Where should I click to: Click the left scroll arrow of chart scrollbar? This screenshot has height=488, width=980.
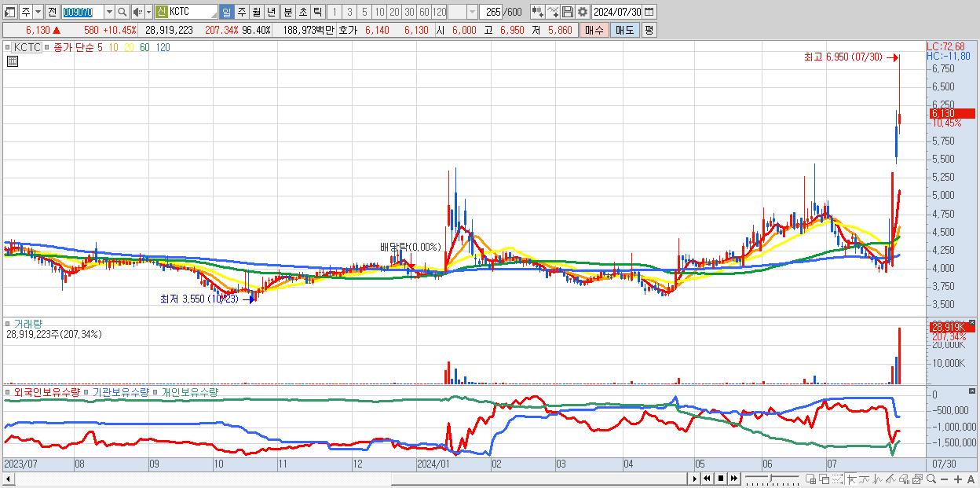(x=7, y=479)
